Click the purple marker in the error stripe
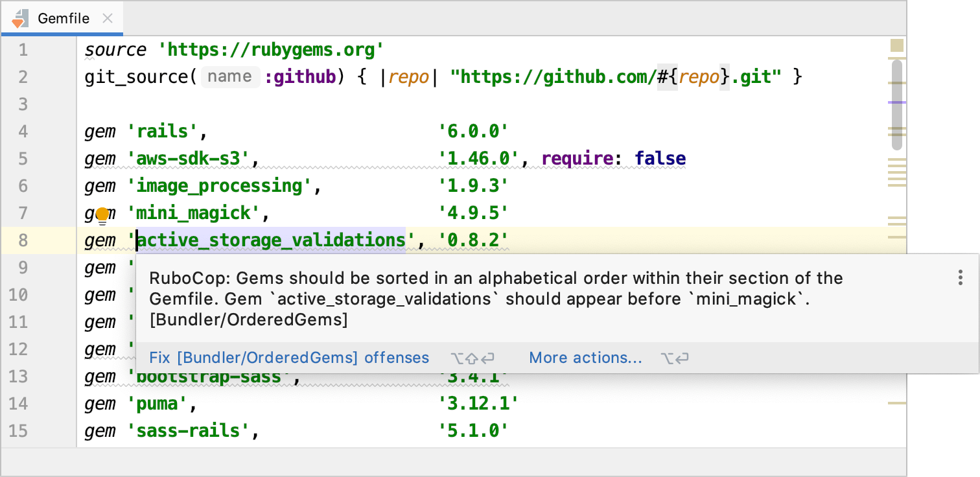Viewport: 980px width, 477px height. [x=897, y=102]
